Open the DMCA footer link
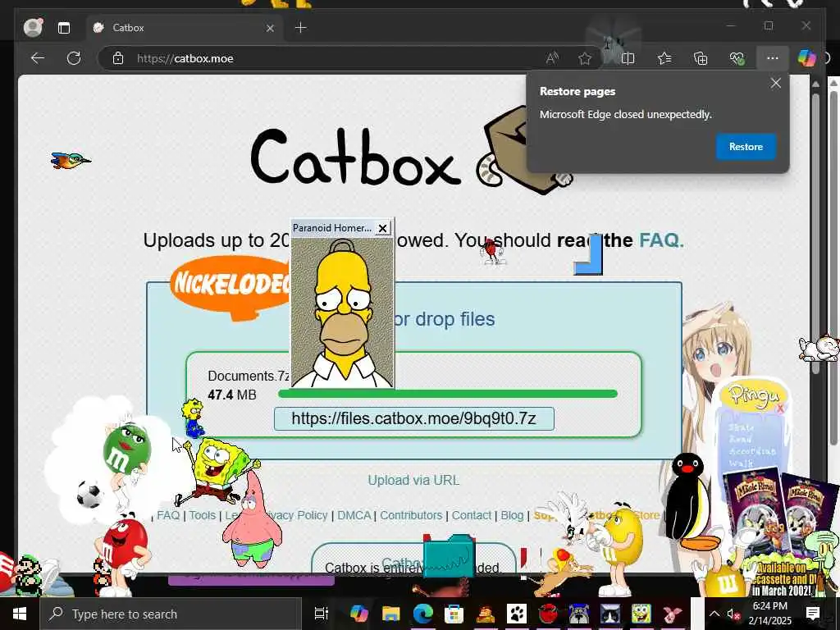Image resolution: width=840 pixels, height=630 pixels. pos(354,515)
